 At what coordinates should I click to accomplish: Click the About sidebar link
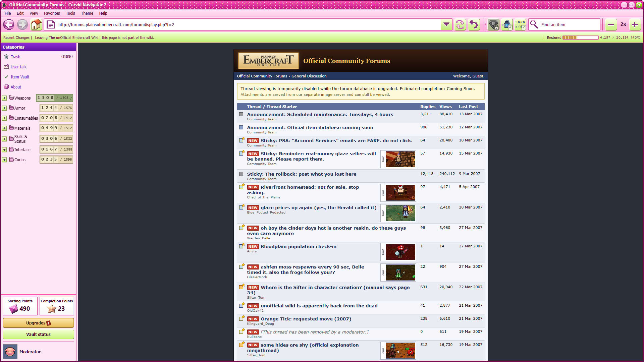point(16,87)
